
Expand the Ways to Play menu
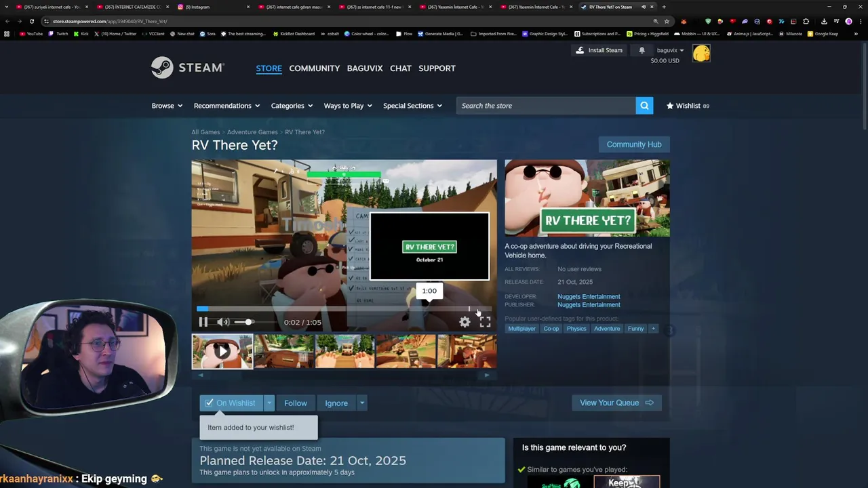point(348,106)
